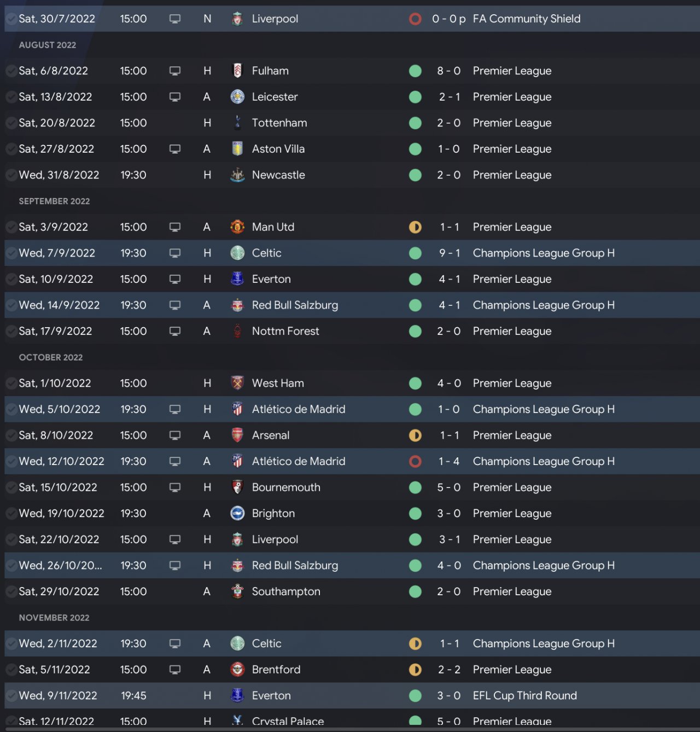The image size is (700, 732).
Task: Select the West Ham fixture row
Action: point(350,383)
